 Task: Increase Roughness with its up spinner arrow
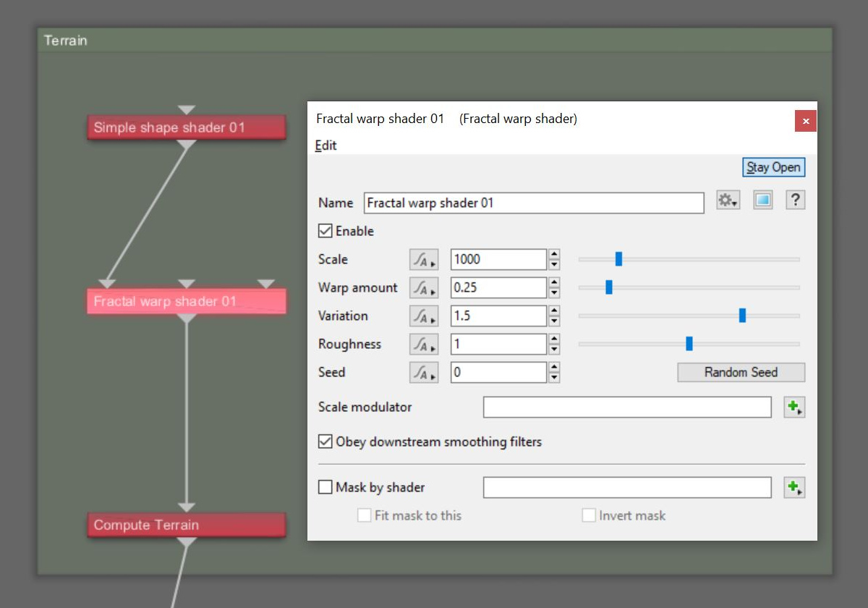[x=554, y=339]
